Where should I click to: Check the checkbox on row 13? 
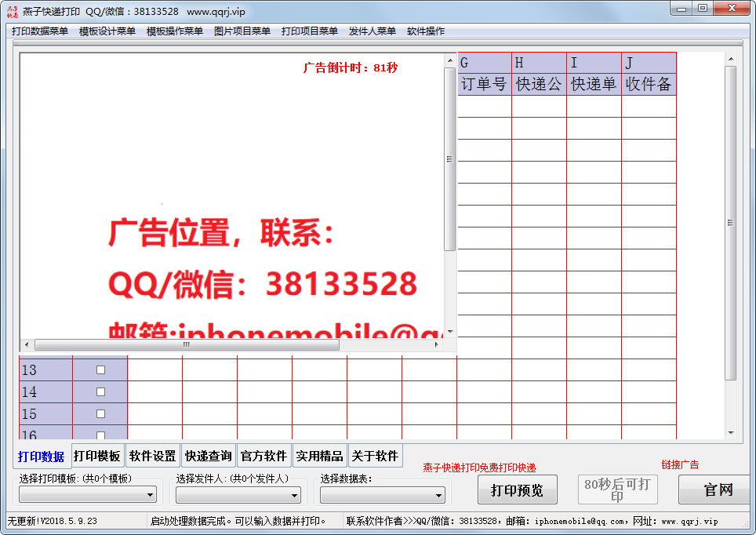pos(100,369)
